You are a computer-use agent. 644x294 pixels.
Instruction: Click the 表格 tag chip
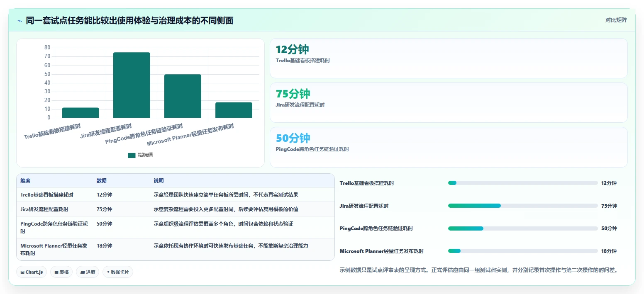click(x=61, y=272)
